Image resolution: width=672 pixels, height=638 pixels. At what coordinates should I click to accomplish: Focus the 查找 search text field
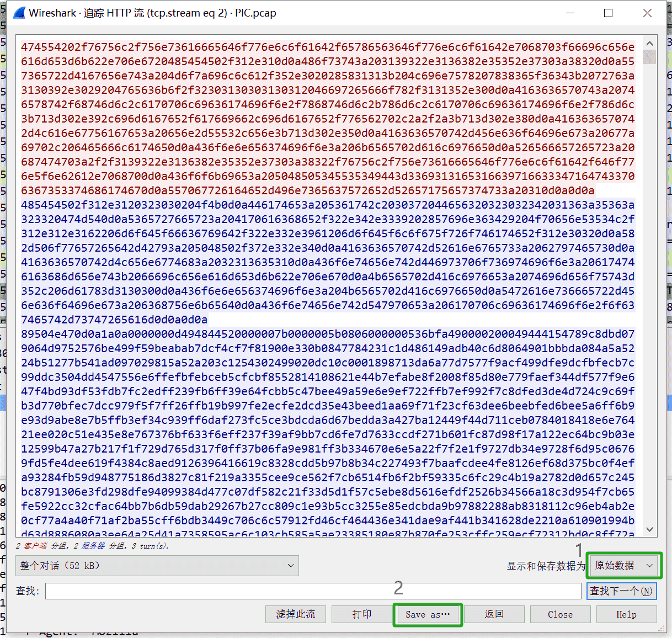click(313, 591)
